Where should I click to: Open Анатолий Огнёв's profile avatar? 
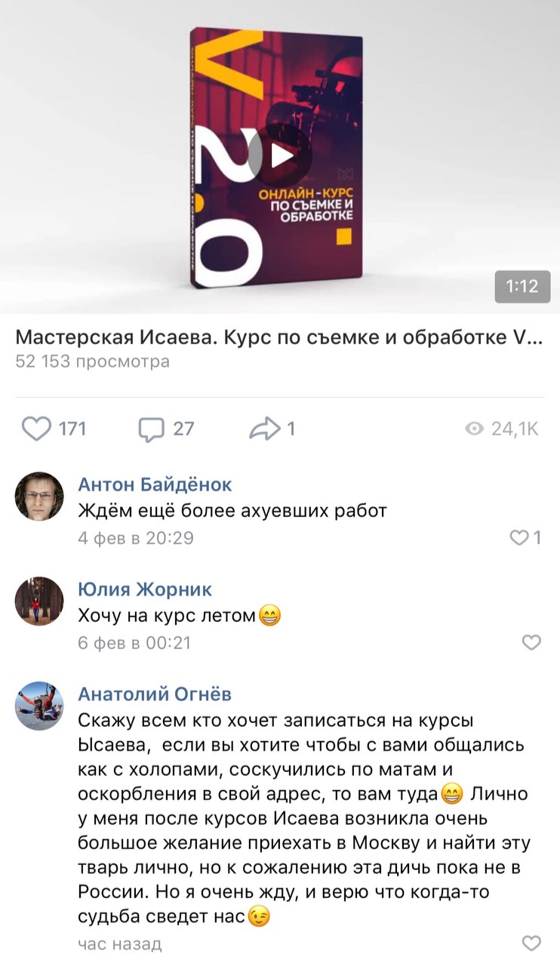(x=39, y=706)
